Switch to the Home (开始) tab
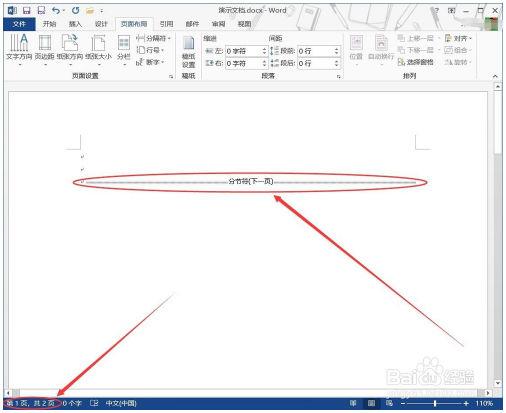The image size is (506, 413). point(49,24)
